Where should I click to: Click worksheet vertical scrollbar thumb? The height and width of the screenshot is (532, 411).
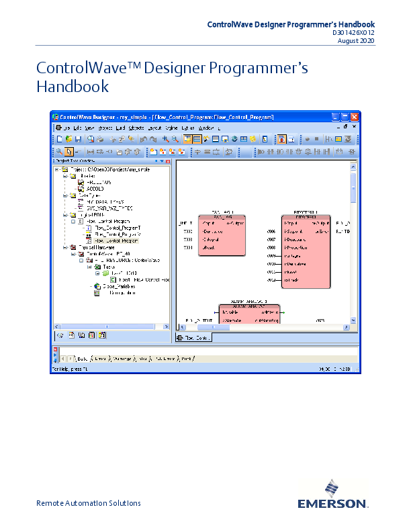(x=353, y=187)
